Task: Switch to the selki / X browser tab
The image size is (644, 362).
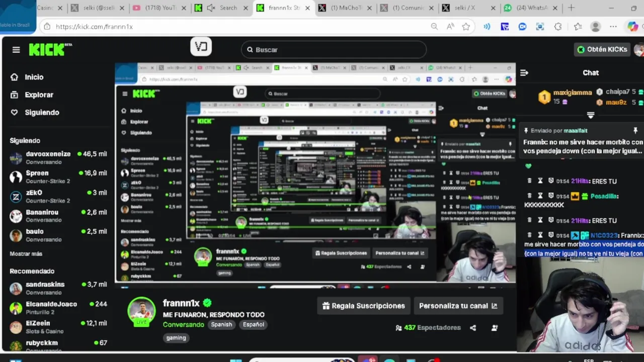Action: [x=469, y=8]
